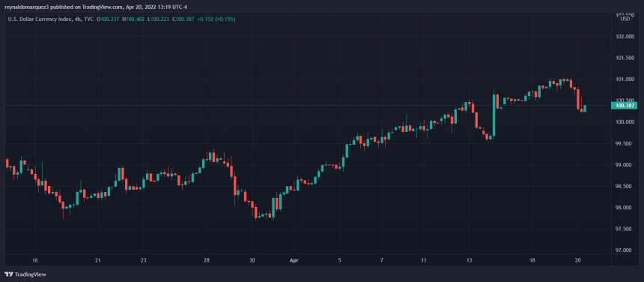Click the 100.000 price axis label
This screenshot has height=282, width=644.
(625, 122)
